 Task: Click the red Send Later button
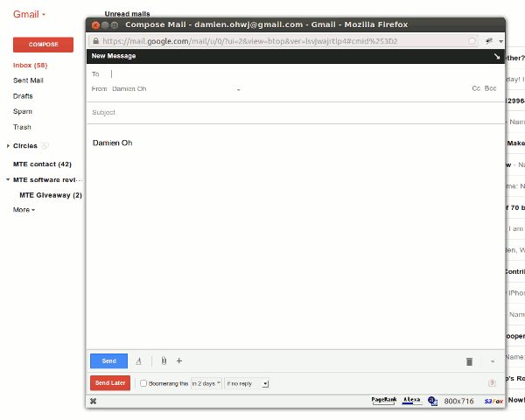coord(110,383)
